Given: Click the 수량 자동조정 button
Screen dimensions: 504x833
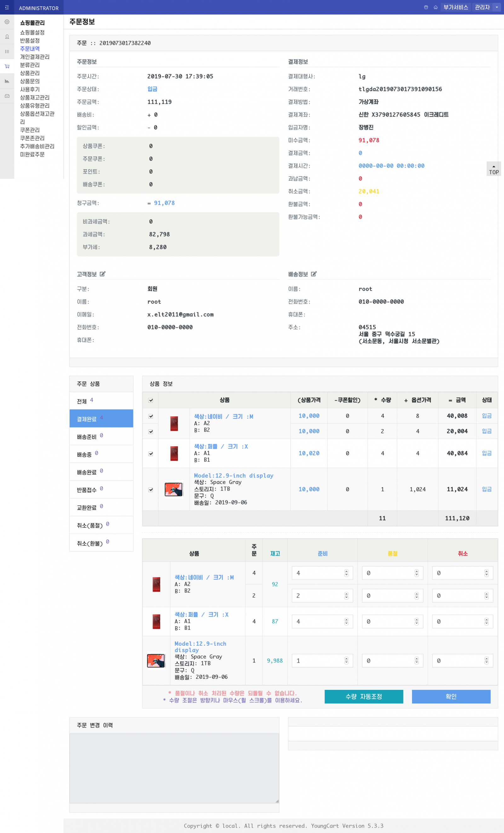Looking at the screenshot, I should [364, 697].
